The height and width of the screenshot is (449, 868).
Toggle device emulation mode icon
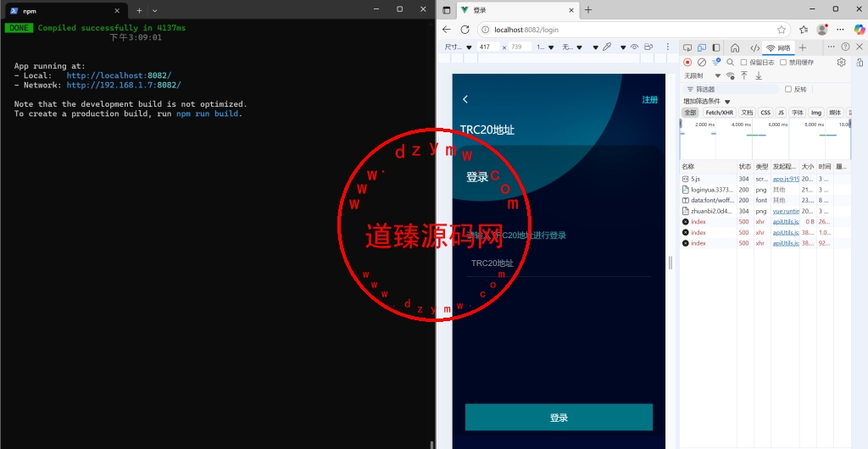click(x=702, y=47)
